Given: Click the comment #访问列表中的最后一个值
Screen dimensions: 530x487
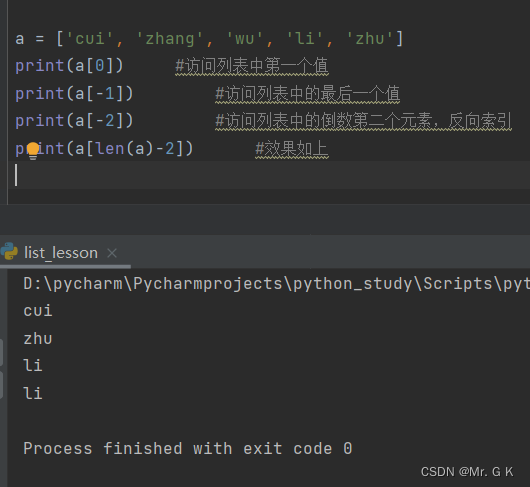Looking at the screenshot, I should [x=308, y=94].
